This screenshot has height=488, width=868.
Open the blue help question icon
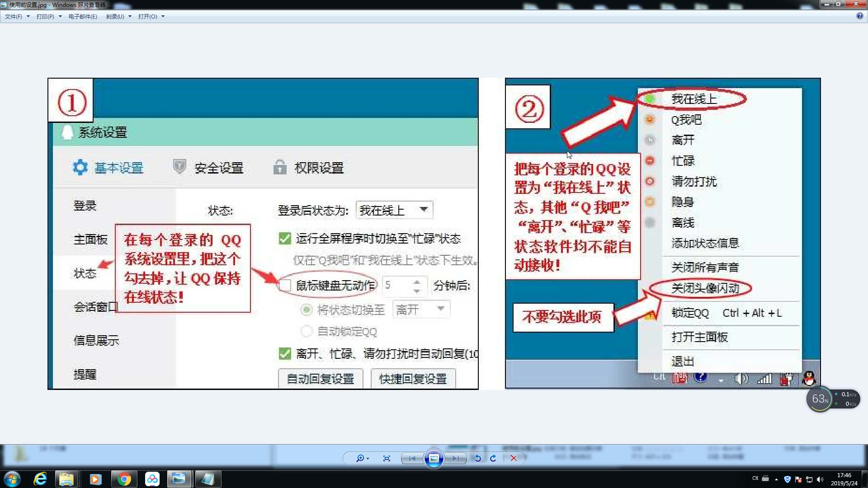point(859,16)
